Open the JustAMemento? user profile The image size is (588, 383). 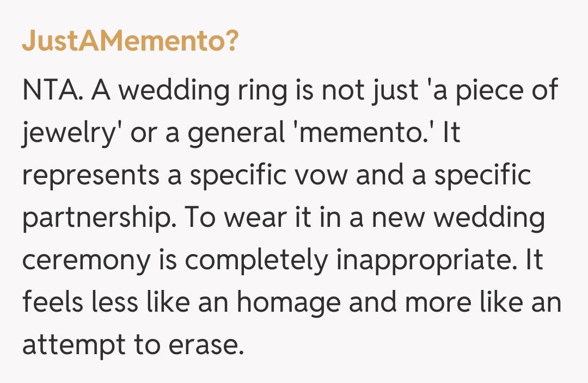(130, 42)
